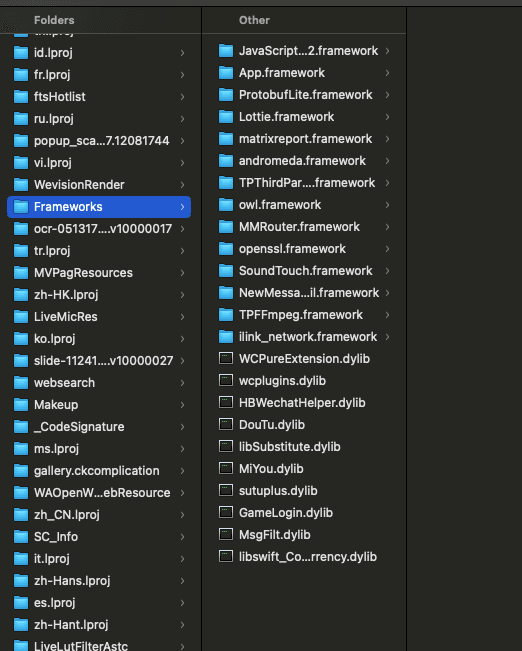Expand the JavaScript...2.framework chevron
Screen dimensions: 522x651
(x=387, y=51)
